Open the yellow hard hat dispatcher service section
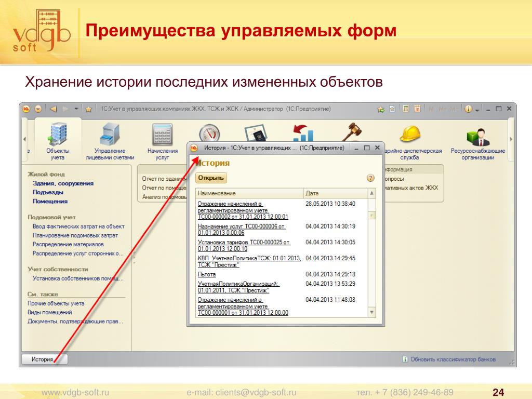This screenshot has width=532, height=399. point(410,141)
